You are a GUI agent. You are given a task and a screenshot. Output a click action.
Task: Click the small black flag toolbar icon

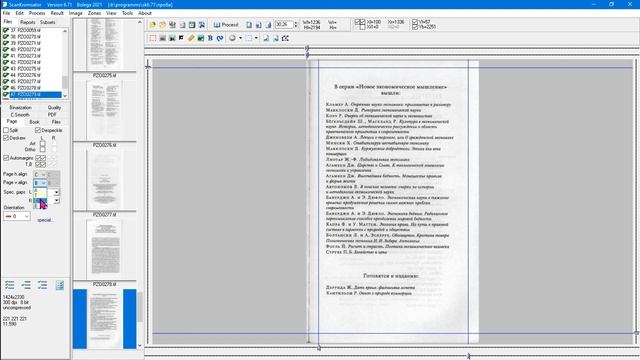tap(181, 38)
